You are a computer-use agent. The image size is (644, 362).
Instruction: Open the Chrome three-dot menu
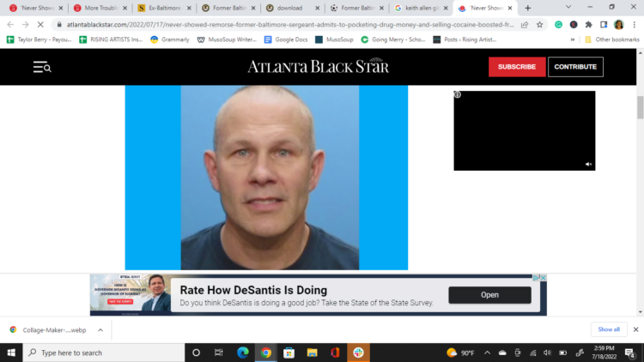(635, 25)
